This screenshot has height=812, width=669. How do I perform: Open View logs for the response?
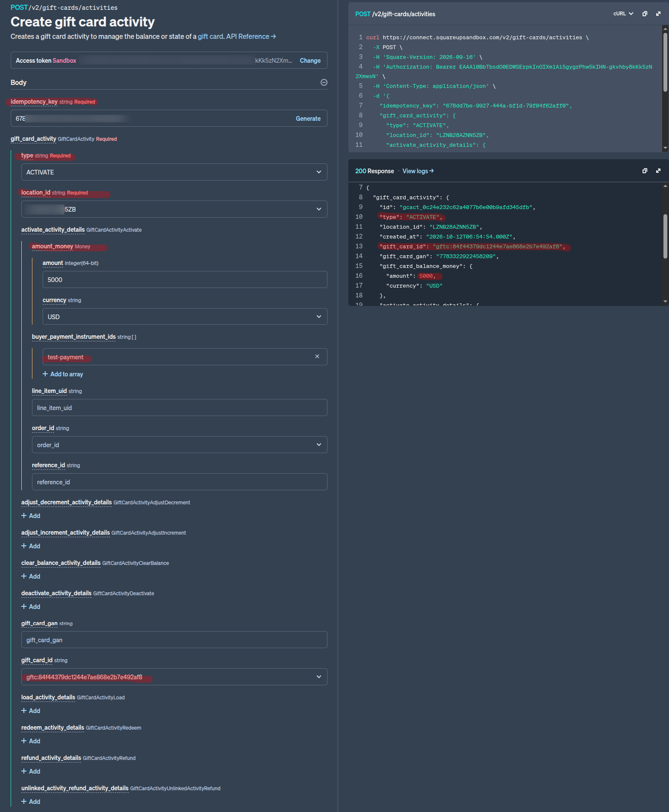(x=418, y=171)
